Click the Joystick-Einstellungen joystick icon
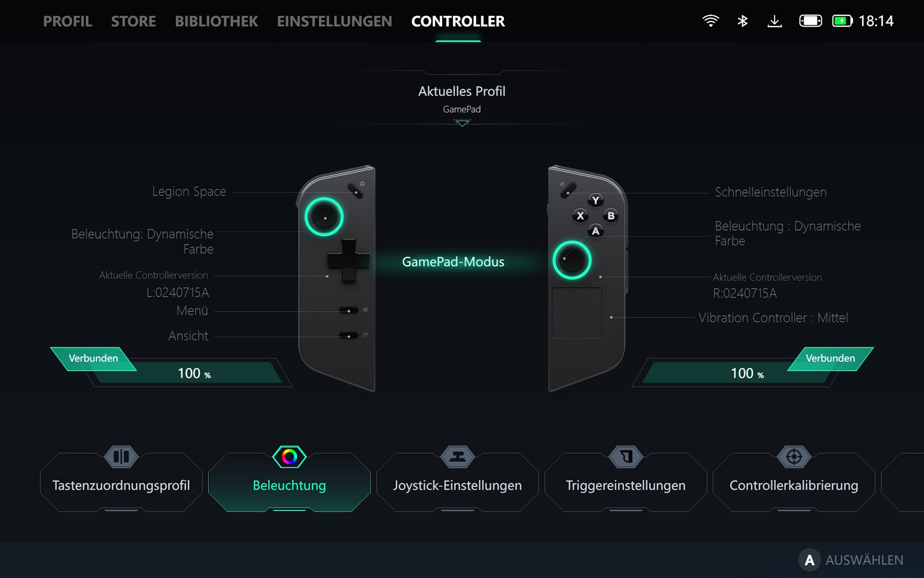Viewport: 924px width, 578px height. (x=457, y=457)
